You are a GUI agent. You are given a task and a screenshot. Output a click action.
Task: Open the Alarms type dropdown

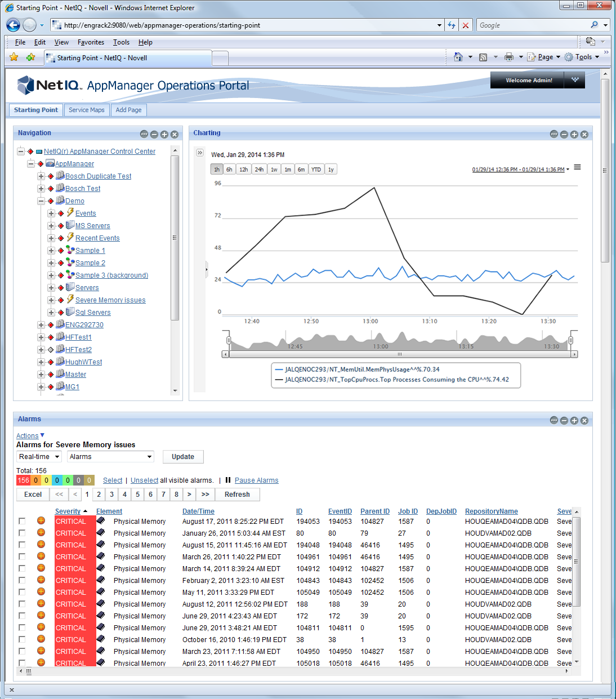(x=111, y=457)
